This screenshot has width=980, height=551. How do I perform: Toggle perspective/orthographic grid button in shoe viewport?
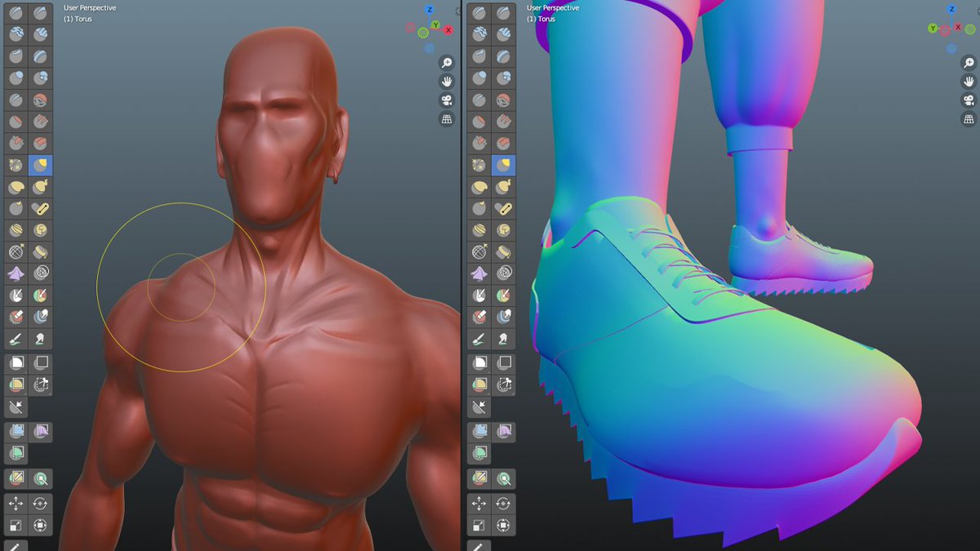coord(969,119)
